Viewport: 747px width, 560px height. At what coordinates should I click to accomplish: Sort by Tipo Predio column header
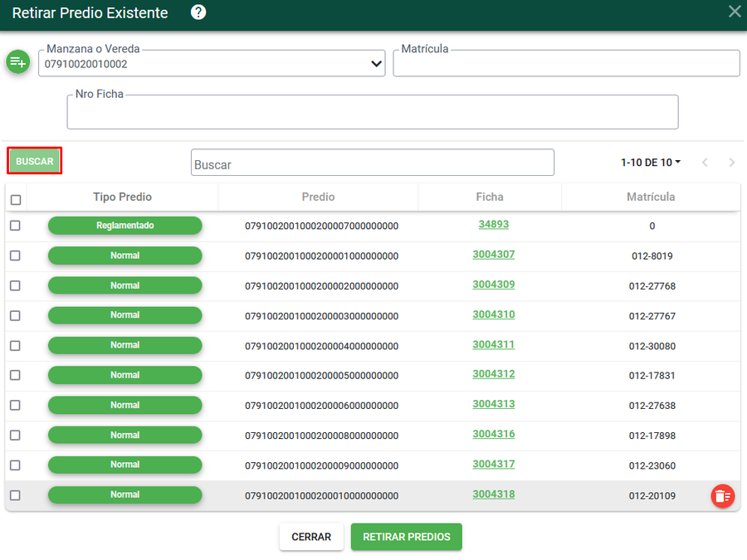[x=123, y=197]
